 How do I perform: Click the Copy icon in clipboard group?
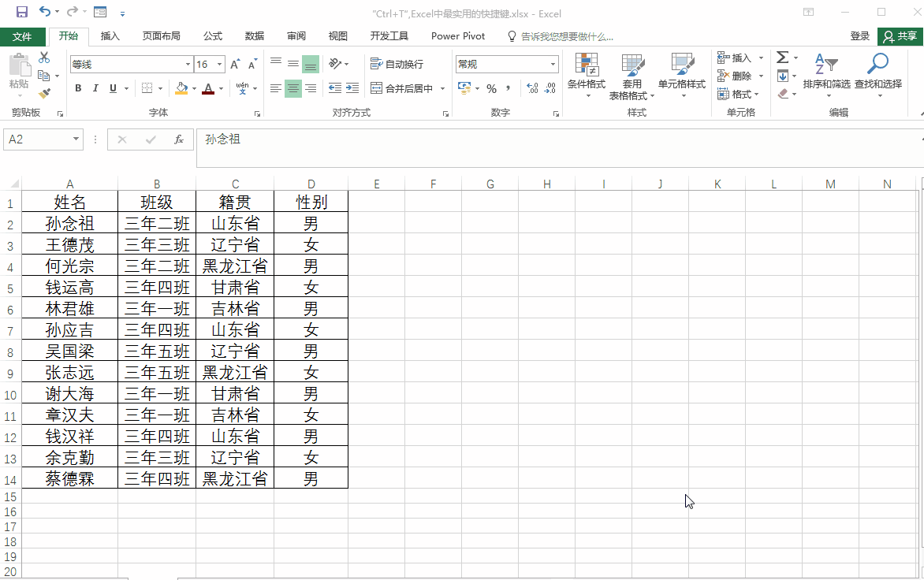(43, 76)
